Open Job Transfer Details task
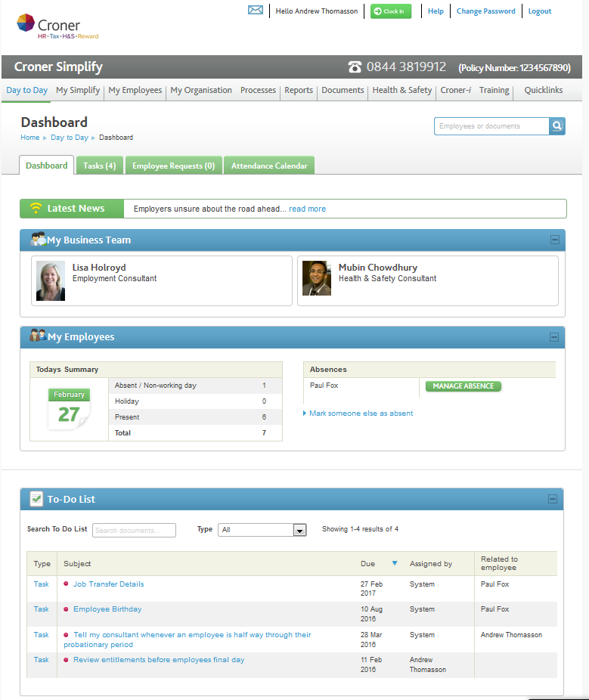This screenshot has width=589, height=700. [x=109, y=584]
